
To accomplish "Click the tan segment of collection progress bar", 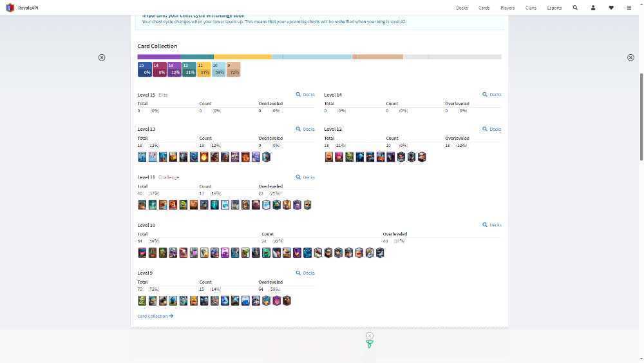I will click(377, 57).
